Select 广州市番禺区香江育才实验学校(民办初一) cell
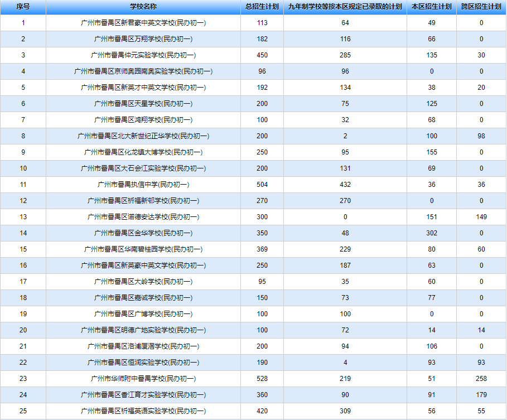The height and width of the screenshot is (420, 507). [x=143, y=395]
